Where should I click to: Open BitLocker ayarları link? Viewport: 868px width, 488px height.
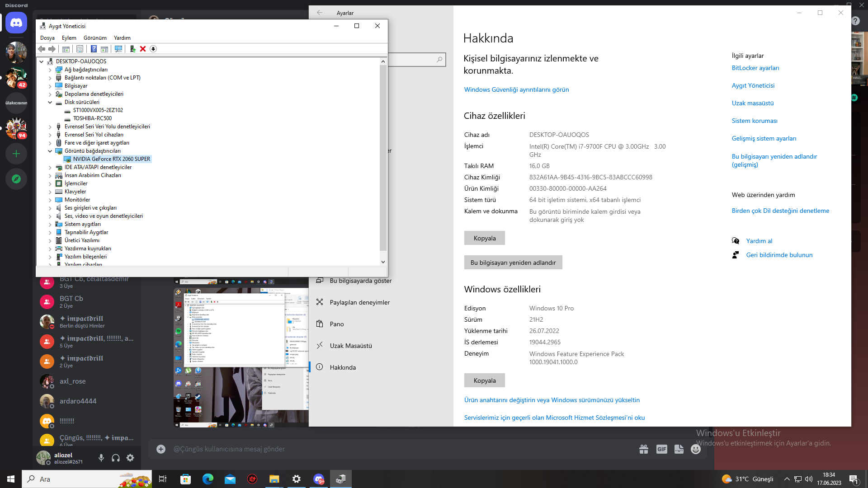click(x=755, y=68)
